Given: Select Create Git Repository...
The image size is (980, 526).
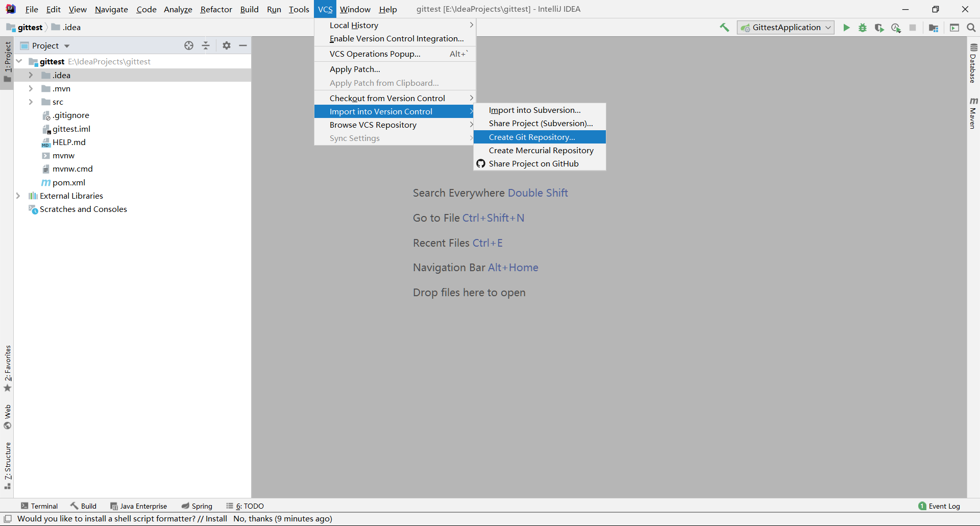Looking at the screenshot, I should tap(540, 137).
